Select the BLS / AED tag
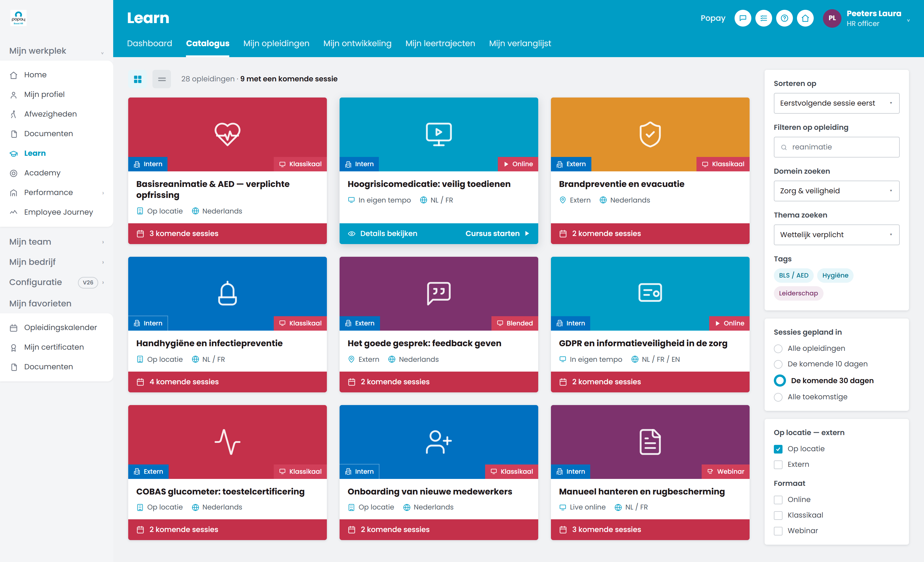The width and height of the screenshot is (924, 562). (793, 276)
